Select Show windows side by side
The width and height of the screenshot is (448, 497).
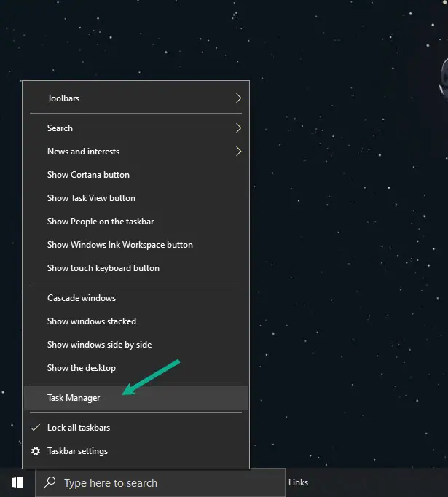point(135,345)
